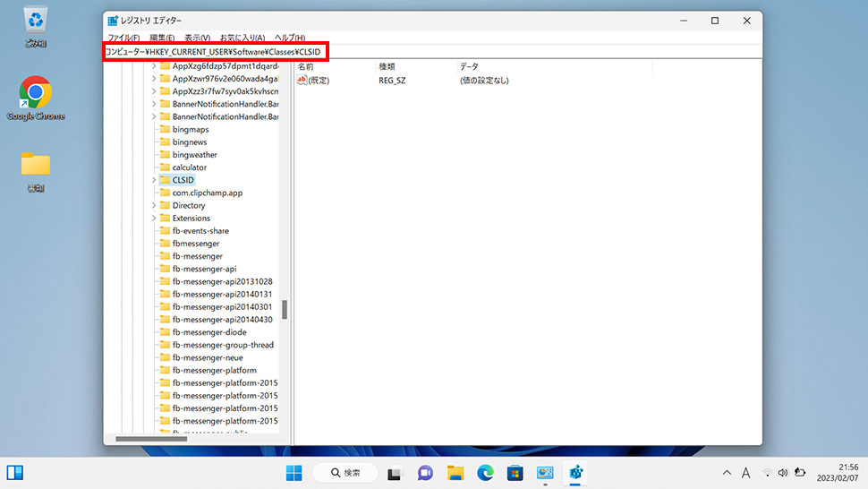Select the com.clipchamp.app folder icon
Viewport: 868px width, 489px height.
(x=165, y=193)
